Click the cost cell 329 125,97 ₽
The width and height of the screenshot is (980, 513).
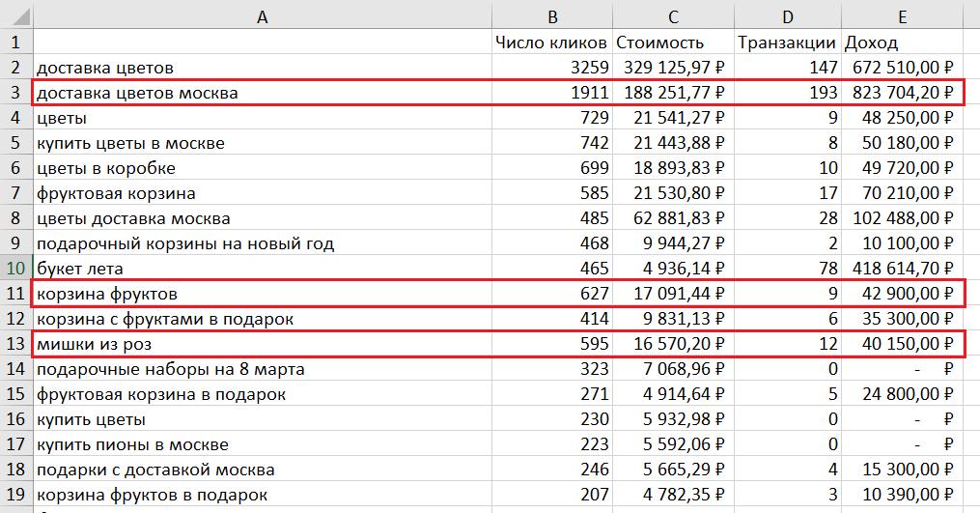point(672,68)
